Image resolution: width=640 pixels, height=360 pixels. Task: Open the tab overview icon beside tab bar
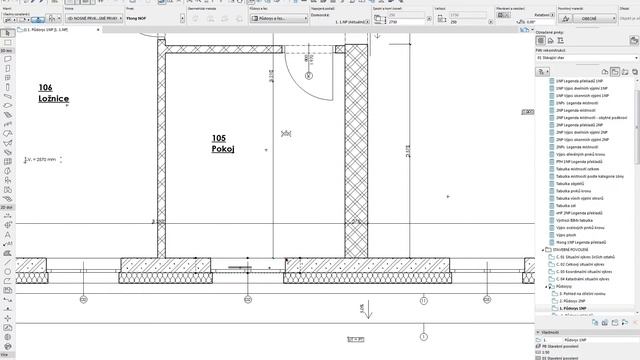click(524, 30)
